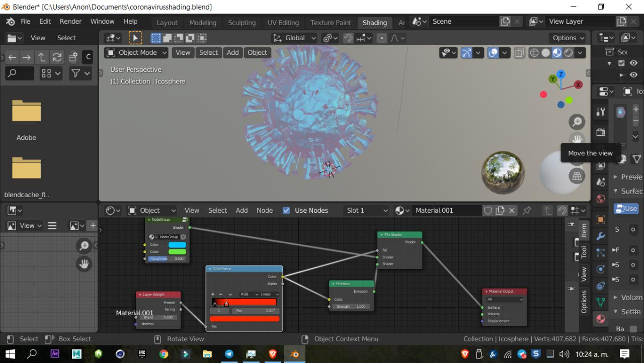Screen dimensions: 644x363
Task: Open the Global transform orientation dropdown
Action: tap(294, 38)
